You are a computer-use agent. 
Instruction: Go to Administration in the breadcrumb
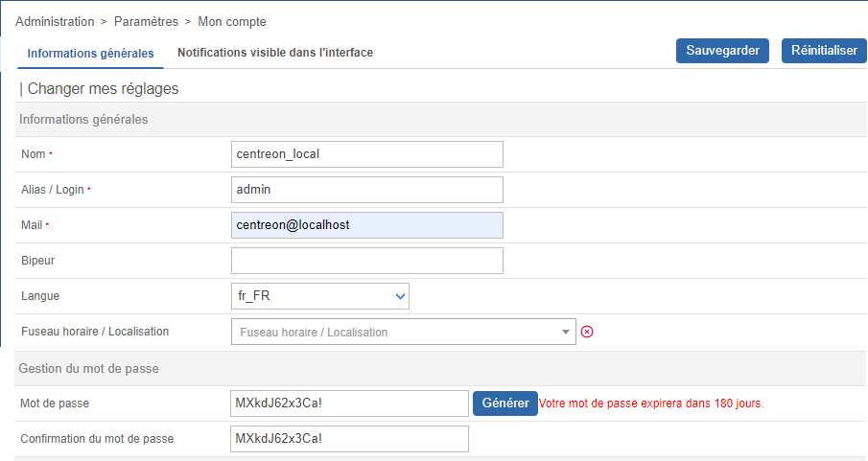tap(55, 21)
